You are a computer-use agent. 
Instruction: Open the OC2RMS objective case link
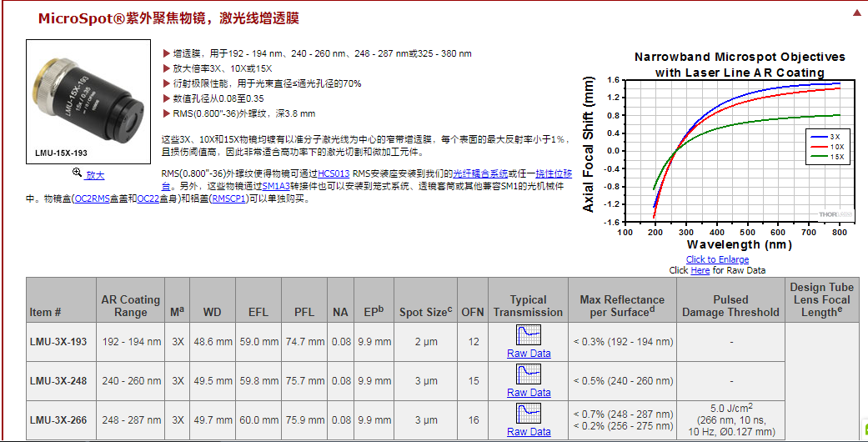coord(92,199)
